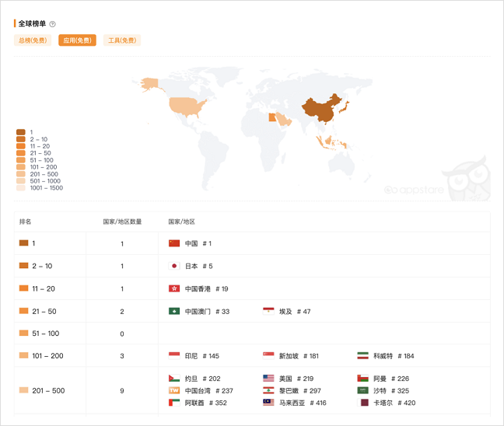Click Saudi Arabia on the world map

tap(283, 120)
